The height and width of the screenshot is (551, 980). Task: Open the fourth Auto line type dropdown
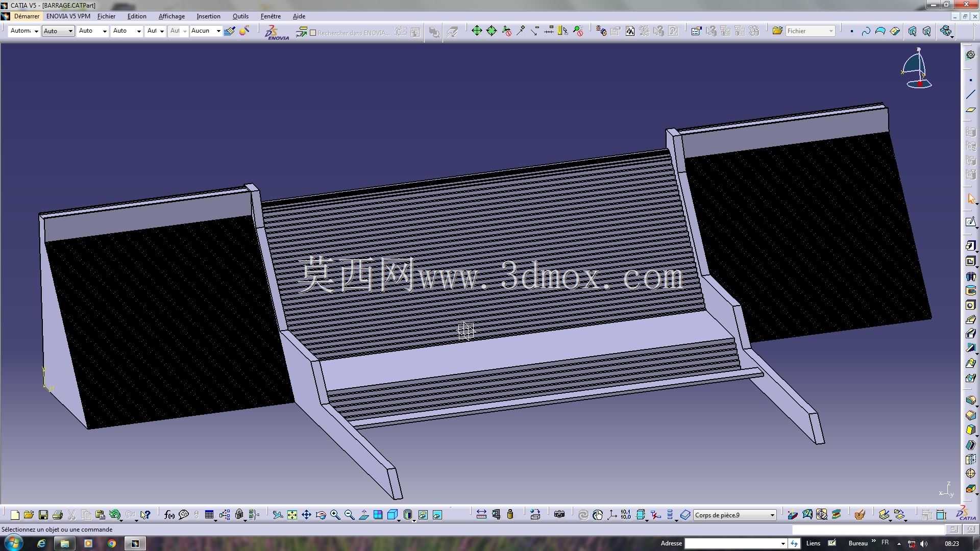[127, 31]
